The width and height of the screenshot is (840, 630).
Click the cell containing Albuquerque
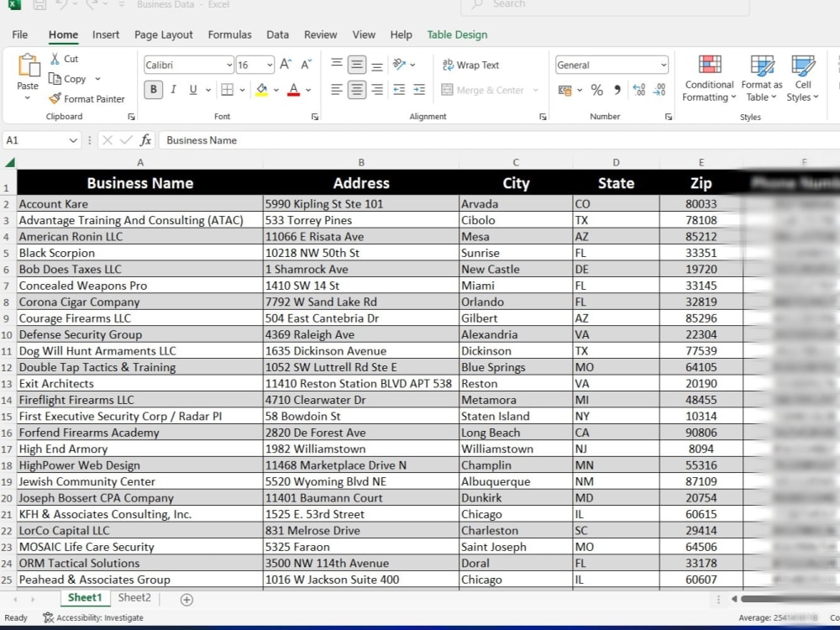pos(516,481)
